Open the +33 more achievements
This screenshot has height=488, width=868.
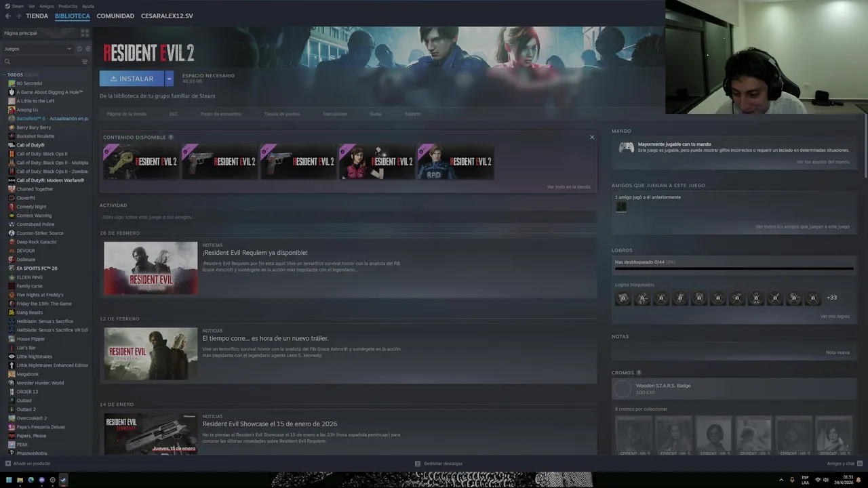click(x=831, y=298)
